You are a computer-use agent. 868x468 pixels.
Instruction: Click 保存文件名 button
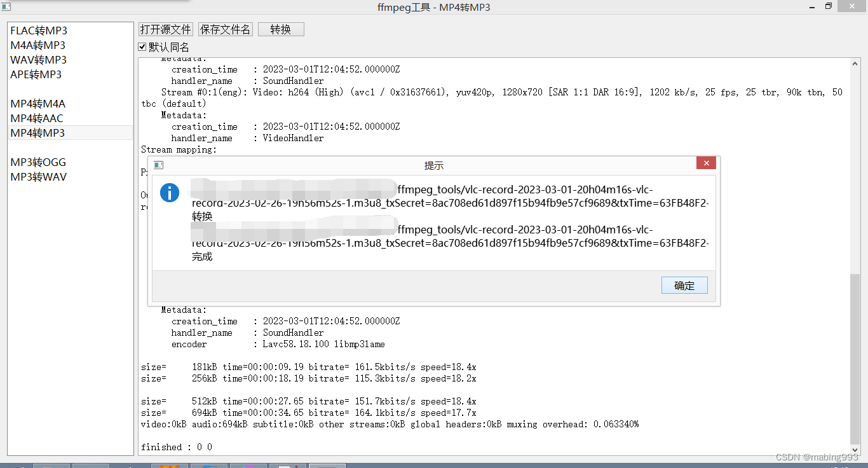pyautogui.click(x=226, y=29)
